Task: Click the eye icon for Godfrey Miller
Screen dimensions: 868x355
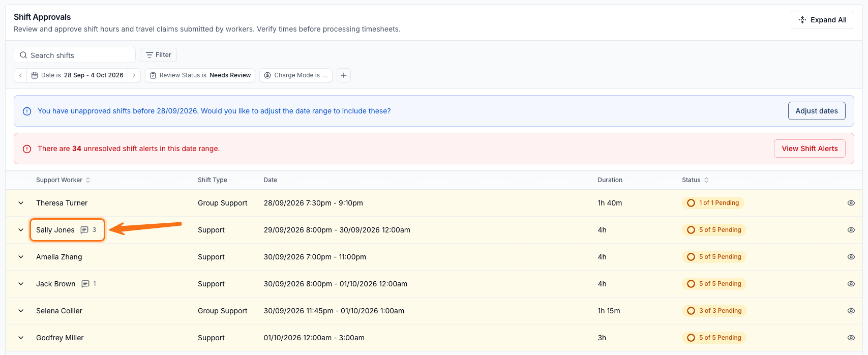Action: (851, 338)
